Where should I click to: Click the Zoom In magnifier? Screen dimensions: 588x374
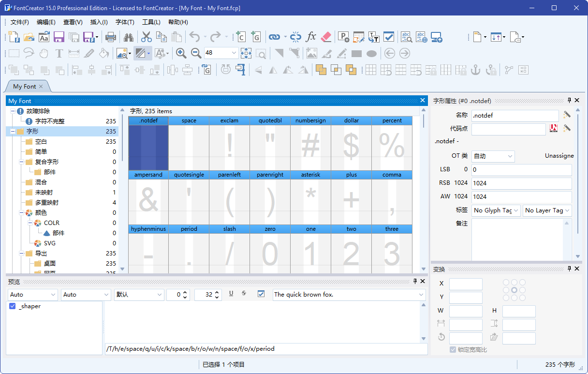tap(181, 53)
